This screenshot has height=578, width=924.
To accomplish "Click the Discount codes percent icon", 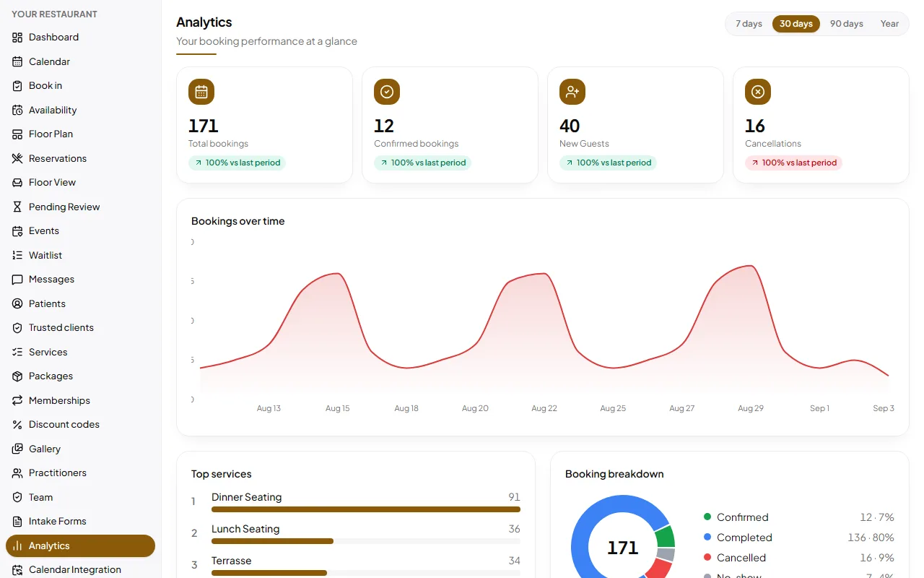I will pos(17,424).
